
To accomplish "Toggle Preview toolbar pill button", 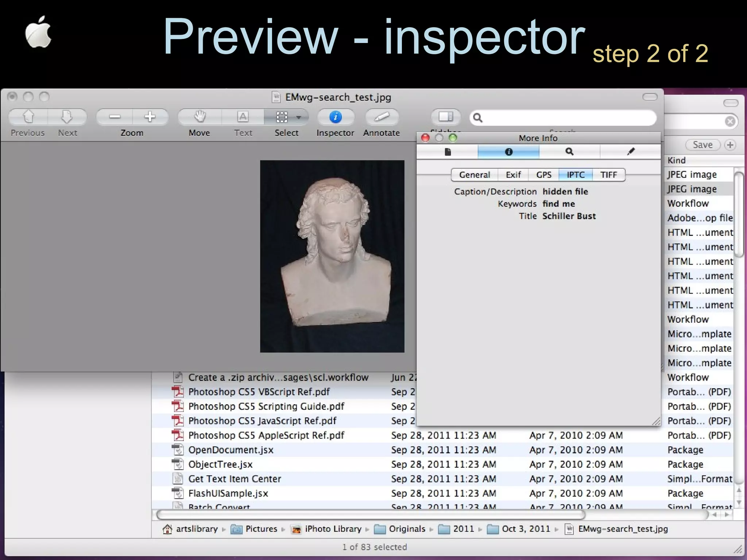I will pos(650,97).
